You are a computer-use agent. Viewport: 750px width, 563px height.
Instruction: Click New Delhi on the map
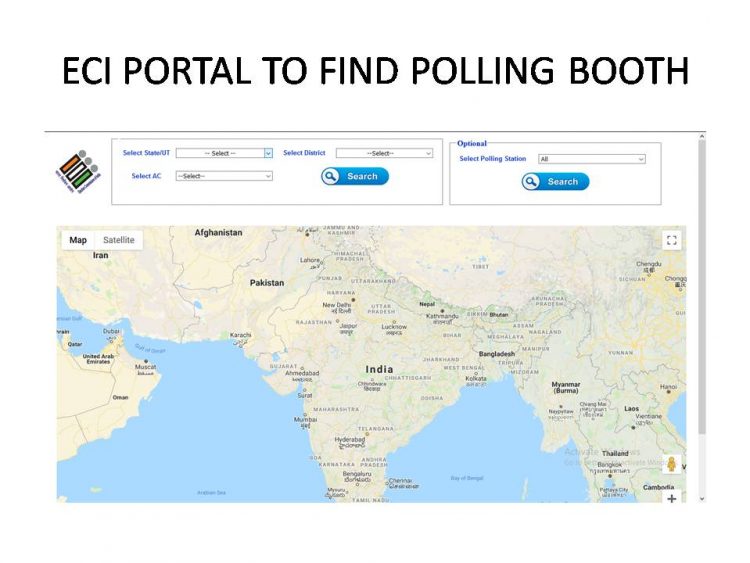pos(337,305)
